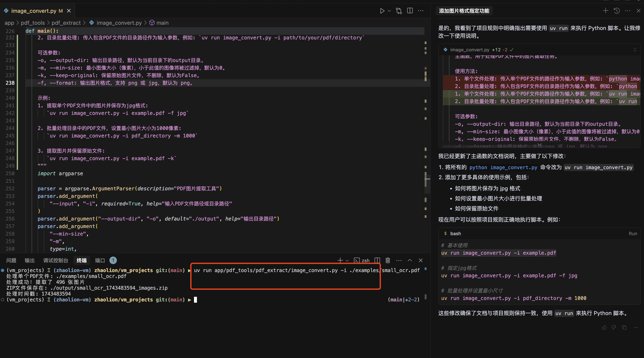
Task: Click the terminal prompt cursor line
Action: 195,300
